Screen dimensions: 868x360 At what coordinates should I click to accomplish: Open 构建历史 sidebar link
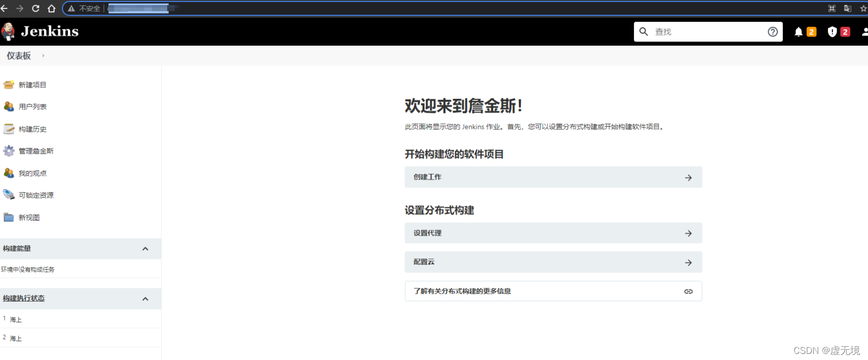point(32,129)
